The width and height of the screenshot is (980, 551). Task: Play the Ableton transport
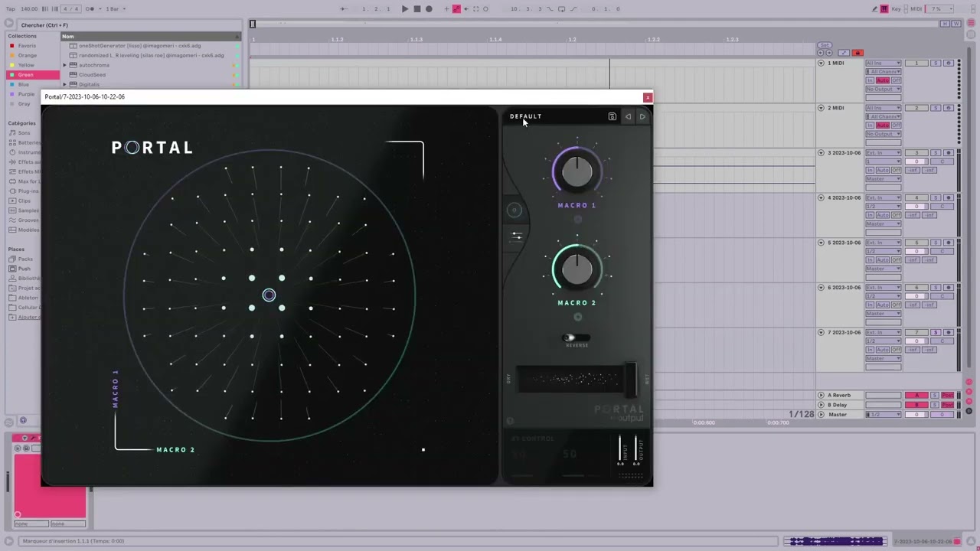405,9
